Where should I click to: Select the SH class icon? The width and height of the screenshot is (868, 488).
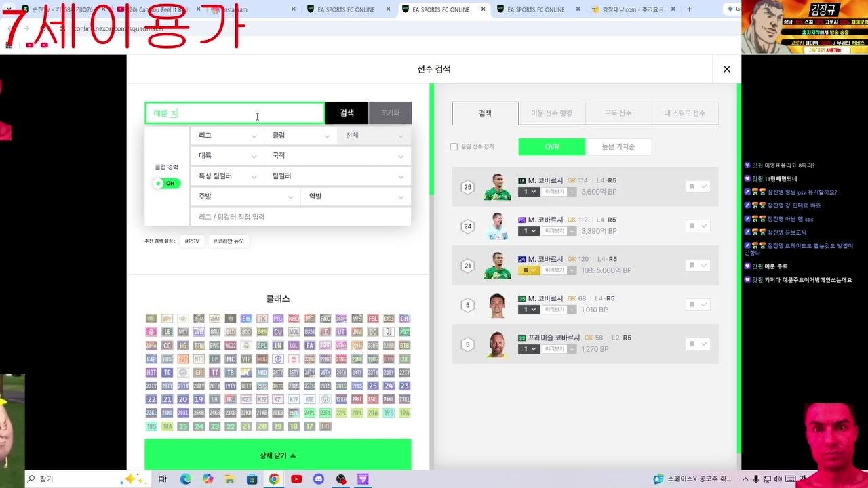click(x=246, y=319)
